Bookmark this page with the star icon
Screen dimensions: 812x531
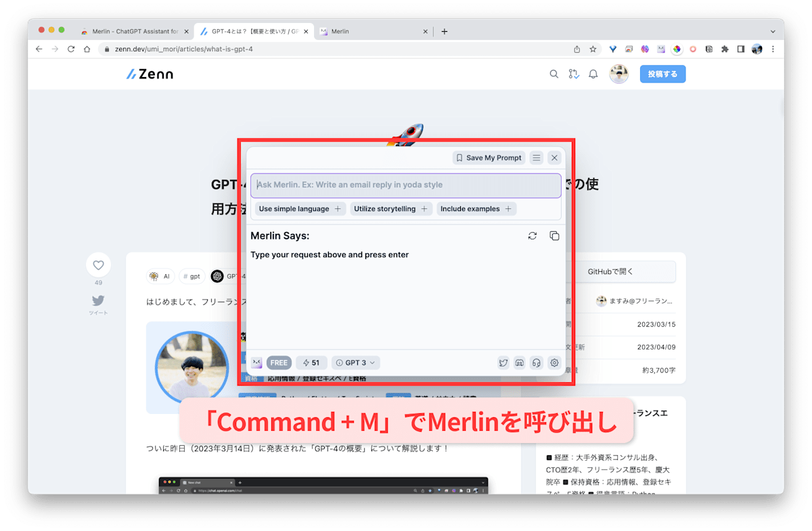(593, 49)
